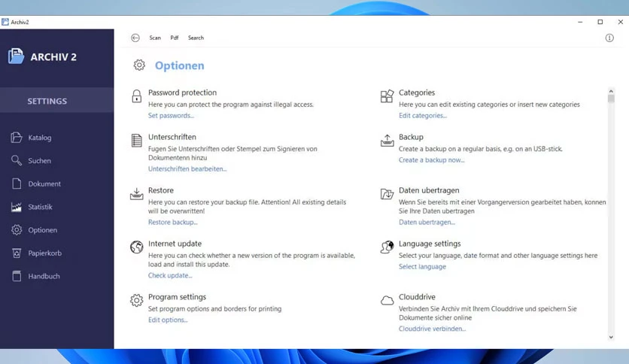The width and height of the screenshot is (629, 364).
Task: Click the Restore backup link
Action: pyautogui.click(x=172, y=222)
